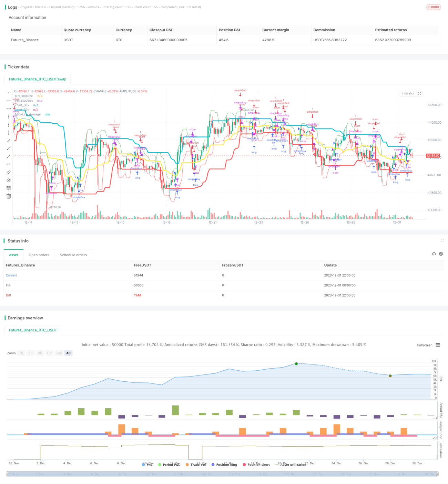Image resolution: width=448 pixels, height=484 pixels.
Task: Click the Commission value USDT:236.8983222
Action: pyautogui.click(x=330, y=40)
